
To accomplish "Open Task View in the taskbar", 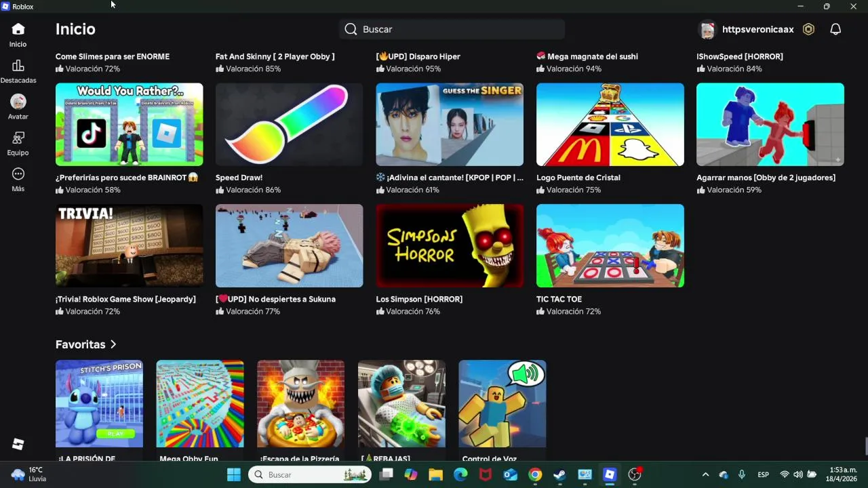I will point(386,474).
